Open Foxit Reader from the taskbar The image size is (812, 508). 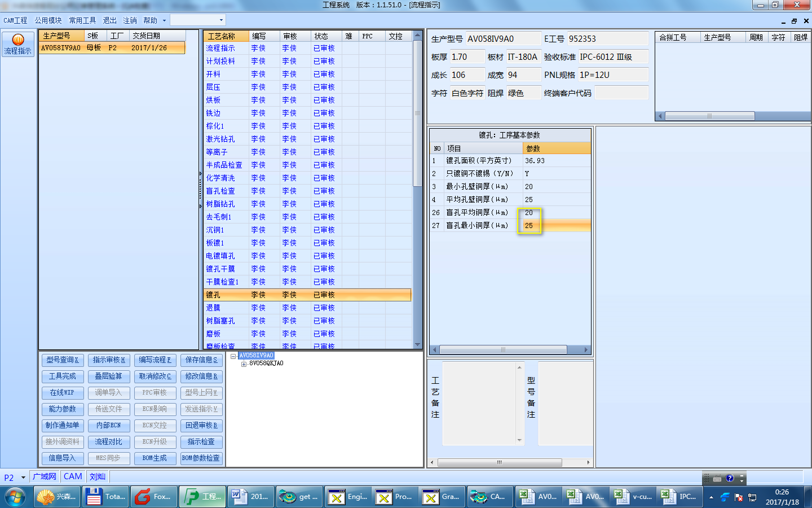(154, 497)
